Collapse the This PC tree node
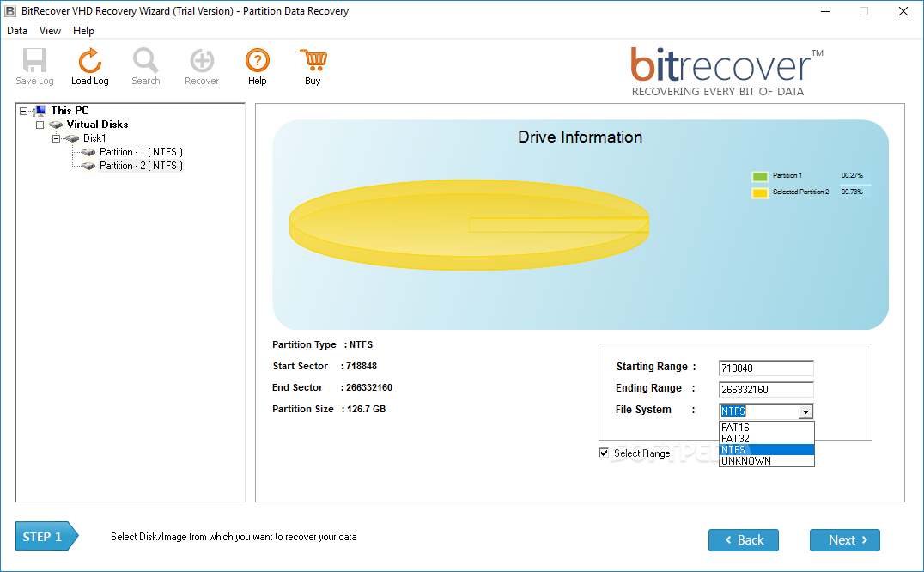The image size is (924, 572). pyautogui.click(x=23, y=111)
